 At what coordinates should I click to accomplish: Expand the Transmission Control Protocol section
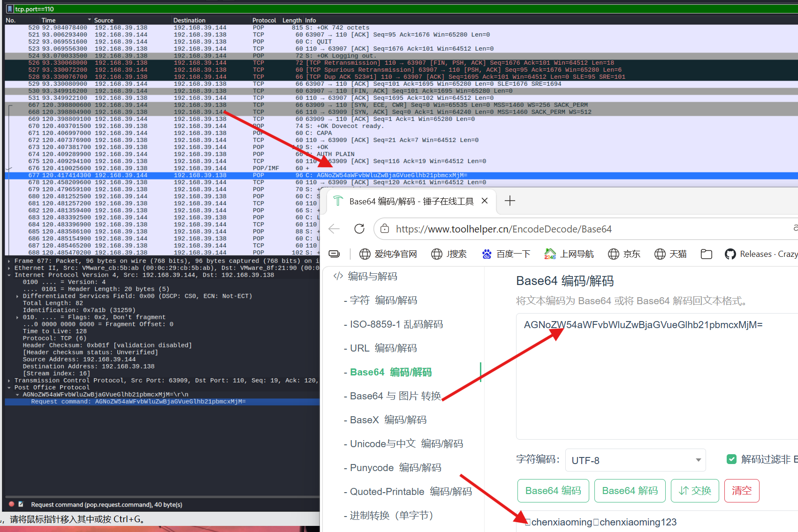click(9, 381)
